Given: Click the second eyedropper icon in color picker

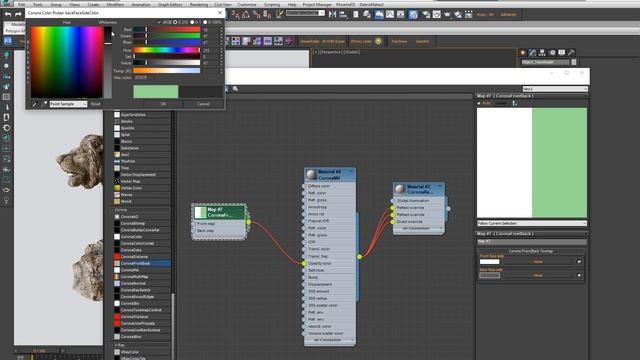Looking at the screenshot, I should tap(44, 104).
